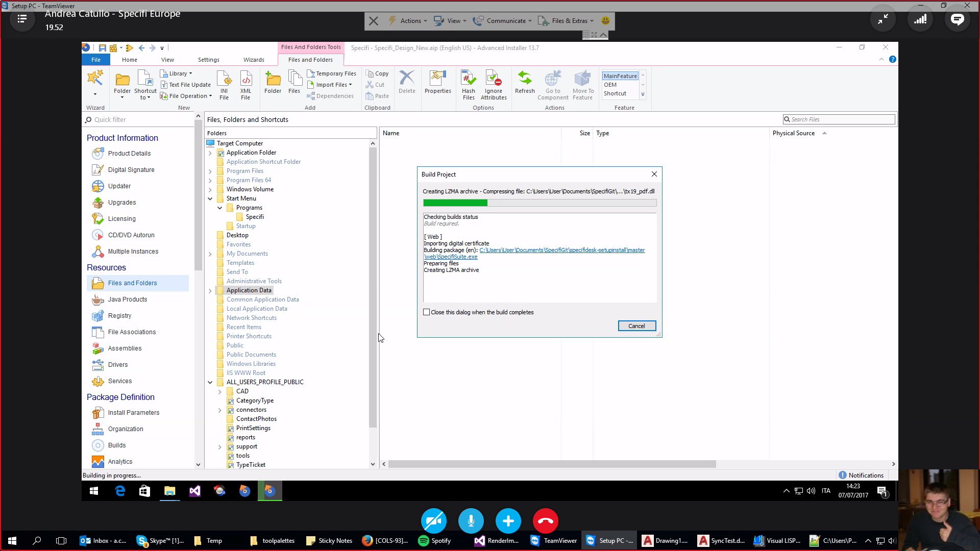
Task: Toggle the TeamViewer video camera button
Action: tap(434, 521)
